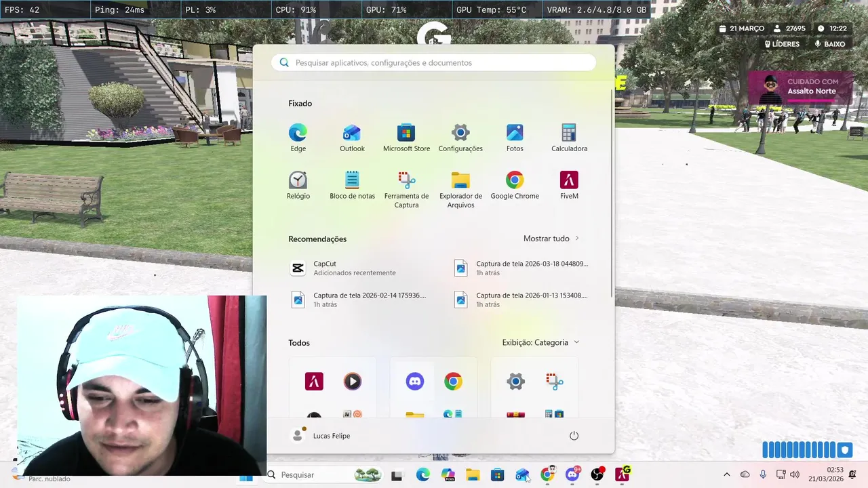Click Mostrar tudo in Recomendações

click(551, 239)
